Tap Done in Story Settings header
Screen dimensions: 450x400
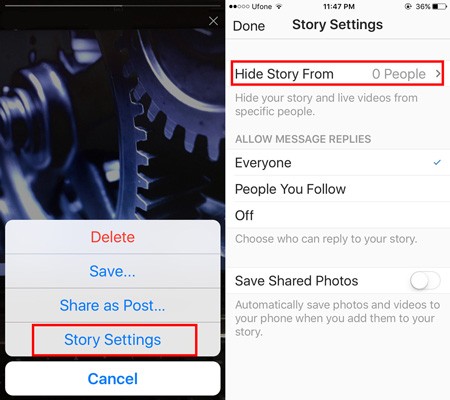pyautogui.click(x=249, y=26)
